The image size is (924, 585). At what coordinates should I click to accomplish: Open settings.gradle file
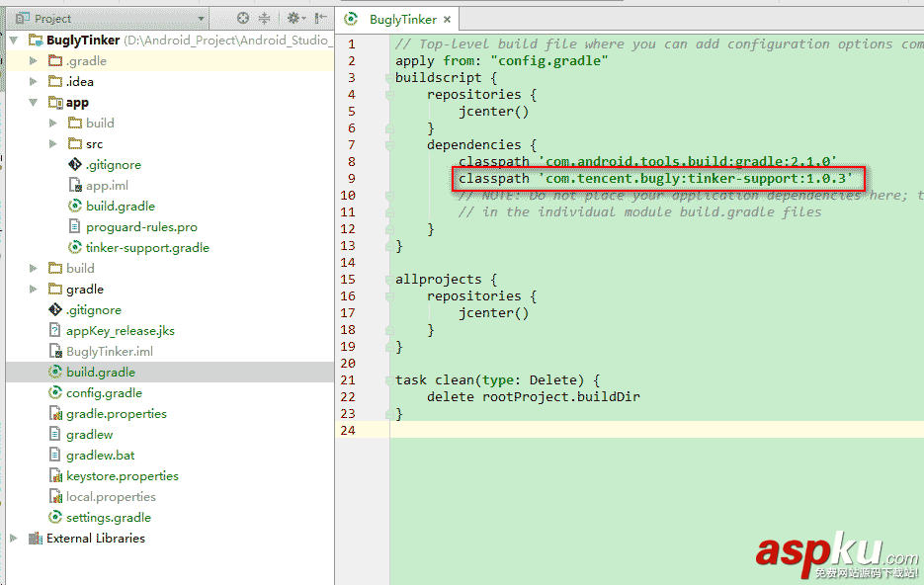(109, 517)
